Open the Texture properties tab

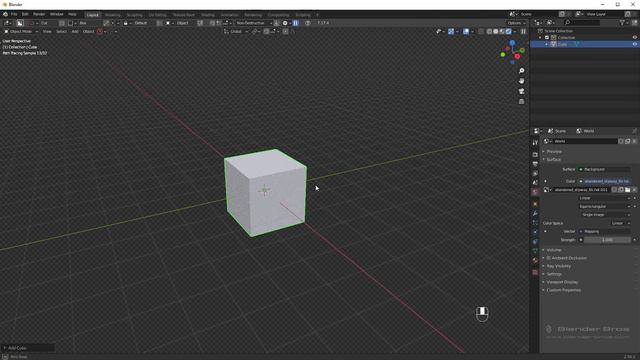coord(535,272)
